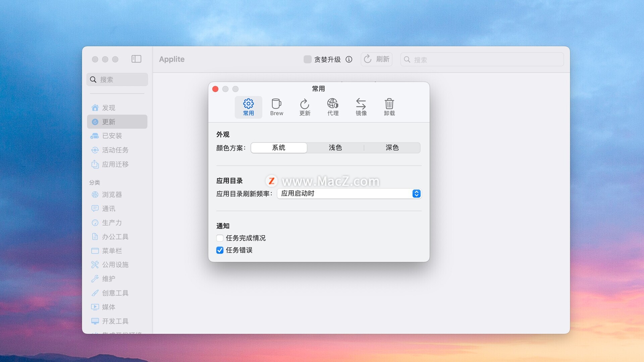This screenshot has height=362, width=644.
Task: Choose 浅色 color scheme
Action: (335, 148)
